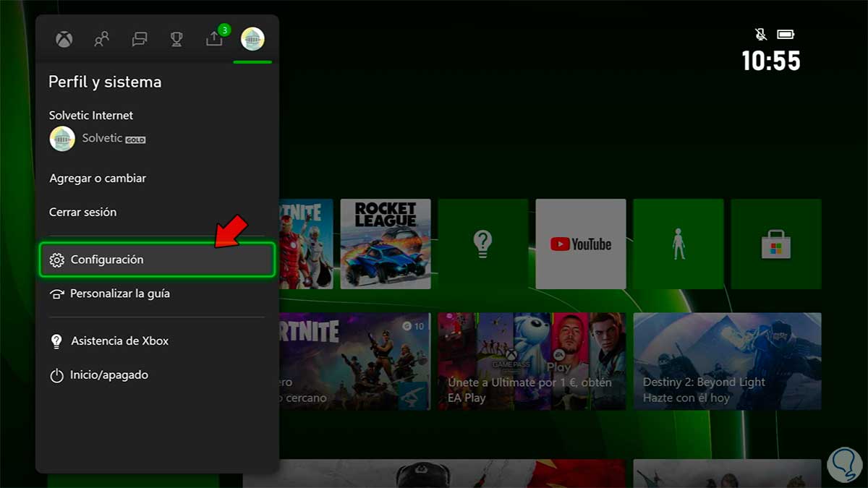Select Cerrar sesión
The width and height of the screenshot is (868, 488).
click(x=82, y=212)
